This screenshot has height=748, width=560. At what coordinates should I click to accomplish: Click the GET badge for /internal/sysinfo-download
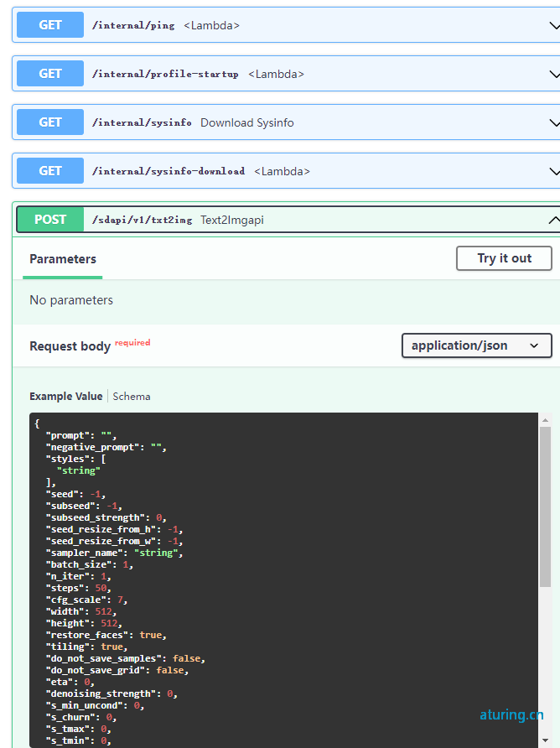pos(50,171)
